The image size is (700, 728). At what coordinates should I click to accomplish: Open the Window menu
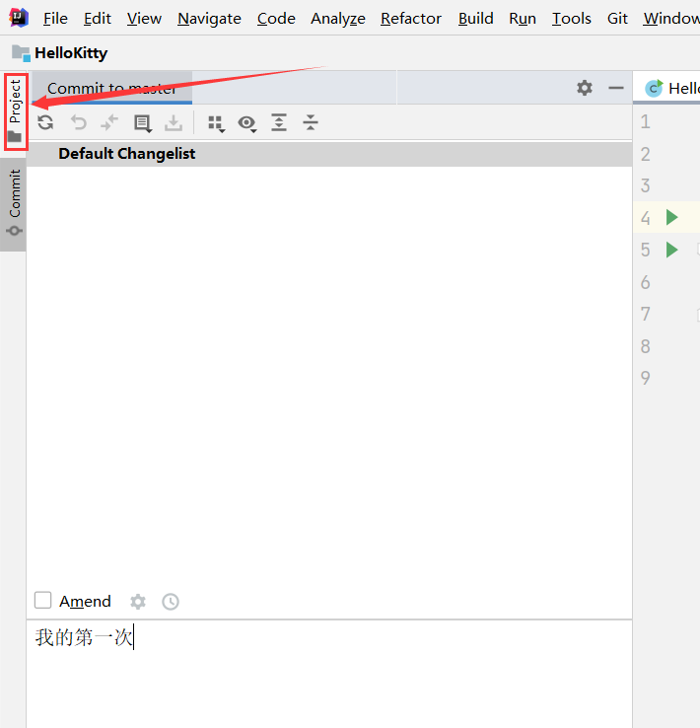pos(670,19)
